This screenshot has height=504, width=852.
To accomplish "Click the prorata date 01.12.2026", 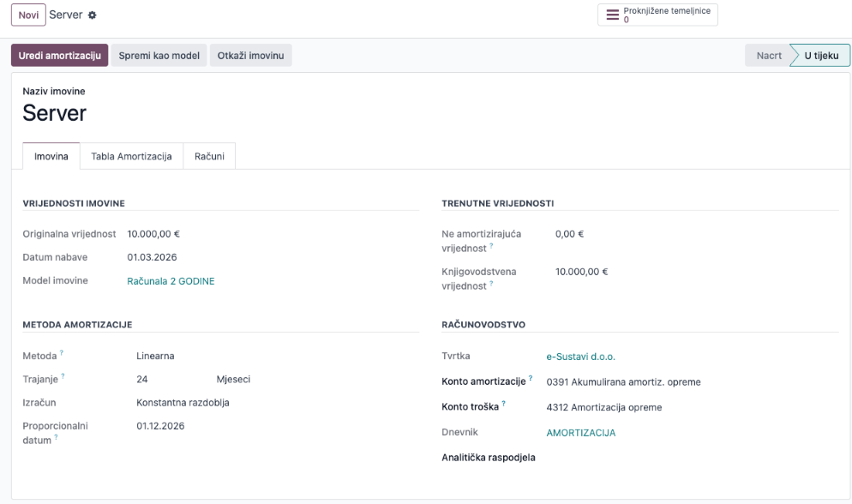I will (160, 426).
